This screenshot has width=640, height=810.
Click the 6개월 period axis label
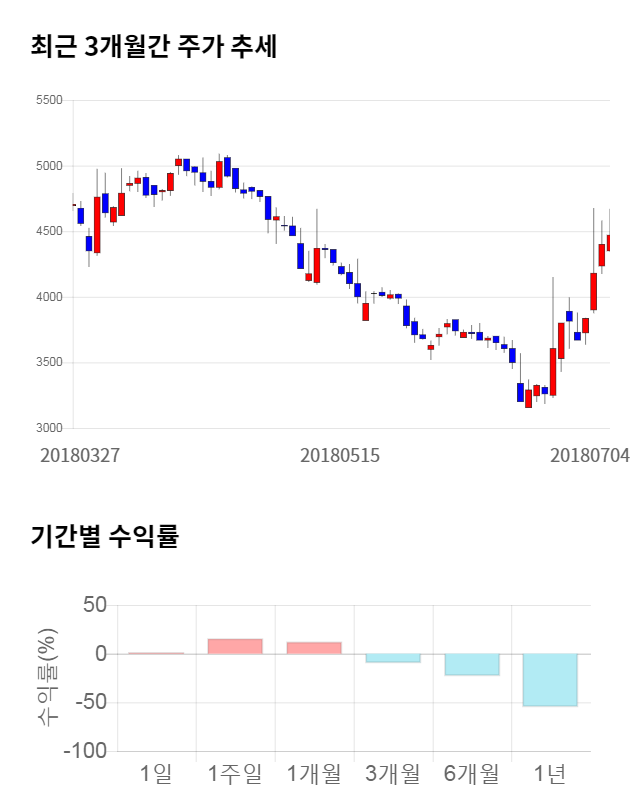click(x=472, y=773)
